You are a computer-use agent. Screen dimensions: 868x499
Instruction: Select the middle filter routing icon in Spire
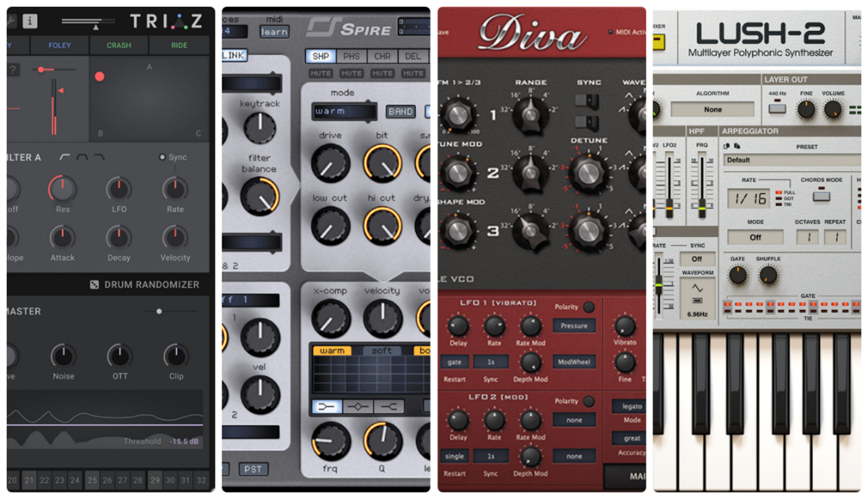click(358, 406)
